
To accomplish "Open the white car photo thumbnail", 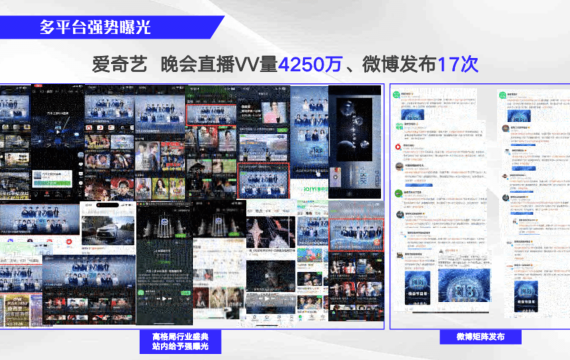I will 108,230.
